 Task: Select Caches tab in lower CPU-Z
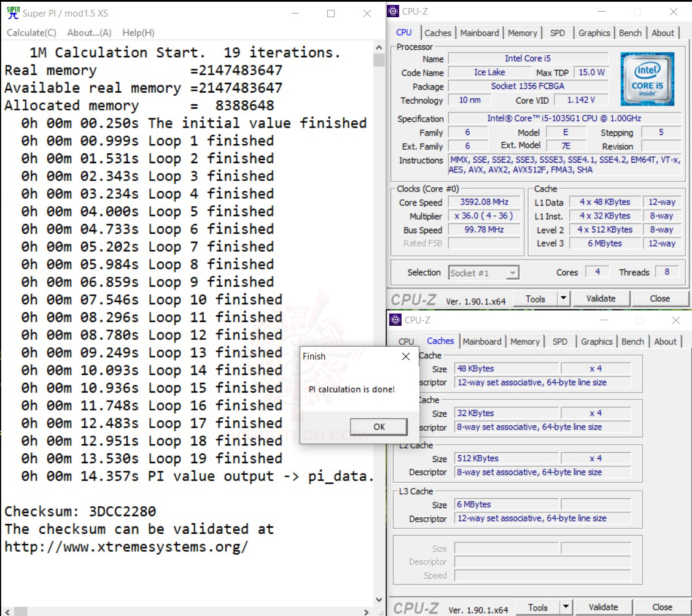[440, 341]
